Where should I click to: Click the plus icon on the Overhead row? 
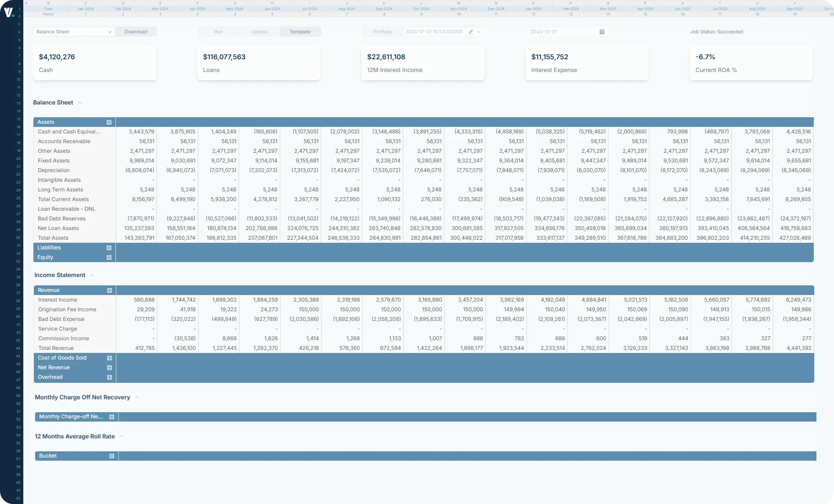pyautogui.click(x=109, y=377)
